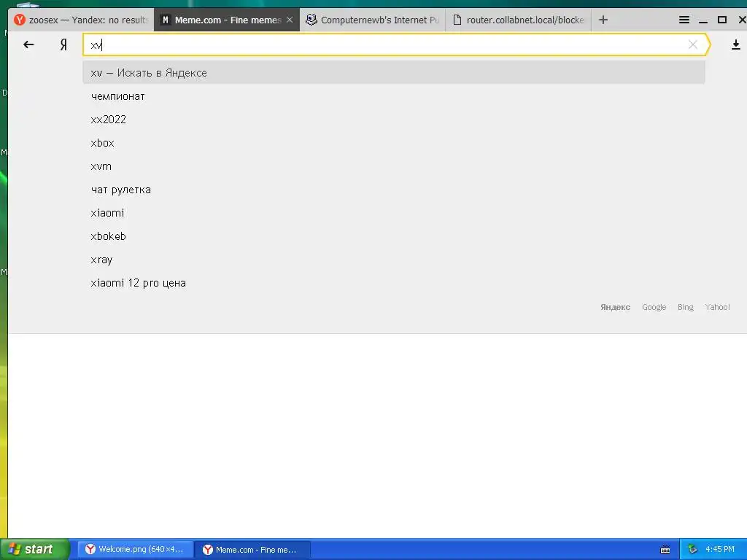Image resolution: width=747 pixels, height=560 pixels.
Task: Switch search engine to Yahoo!
Action: click(718, 307)
